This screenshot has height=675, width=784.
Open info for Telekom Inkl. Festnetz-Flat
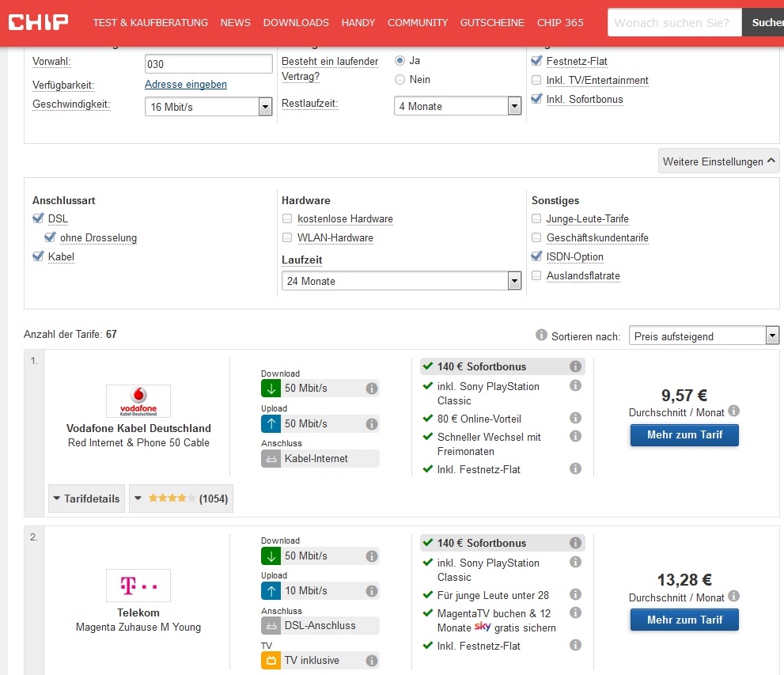coord(575,645)
